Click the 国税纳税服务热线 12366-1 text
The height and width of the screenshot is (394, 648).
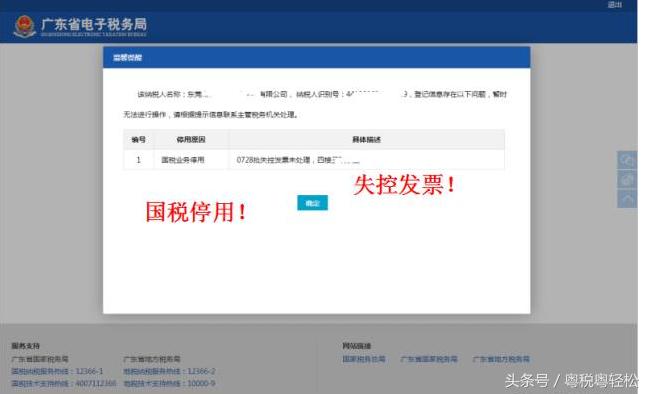pos(57,371)
